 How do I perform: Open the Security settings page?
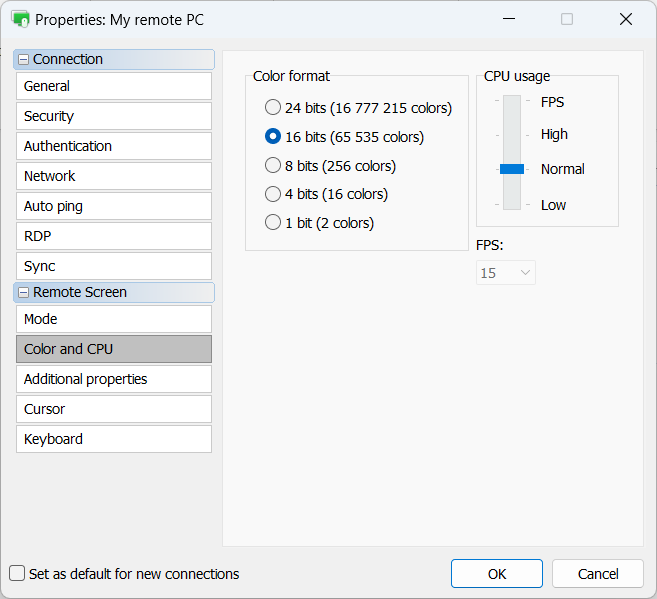click(113, 117)
